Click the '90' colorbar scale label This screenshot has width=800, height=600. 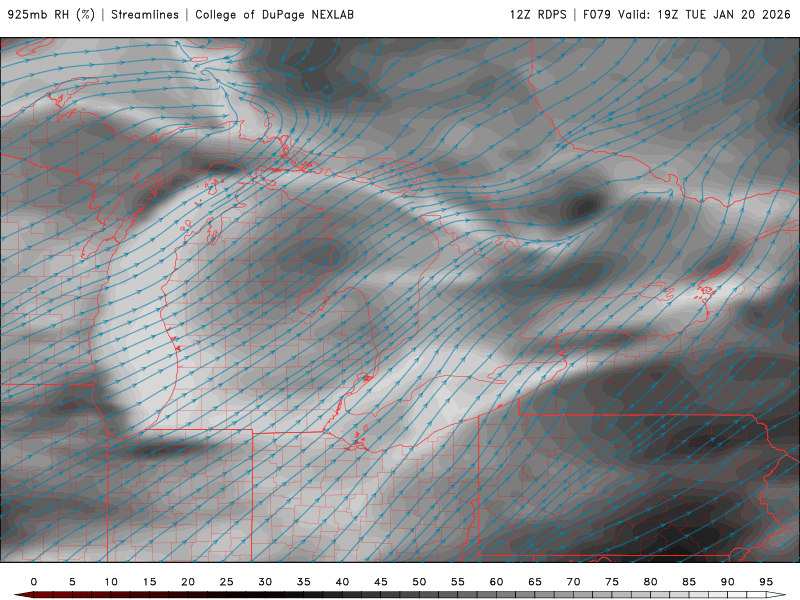point(728,582)
